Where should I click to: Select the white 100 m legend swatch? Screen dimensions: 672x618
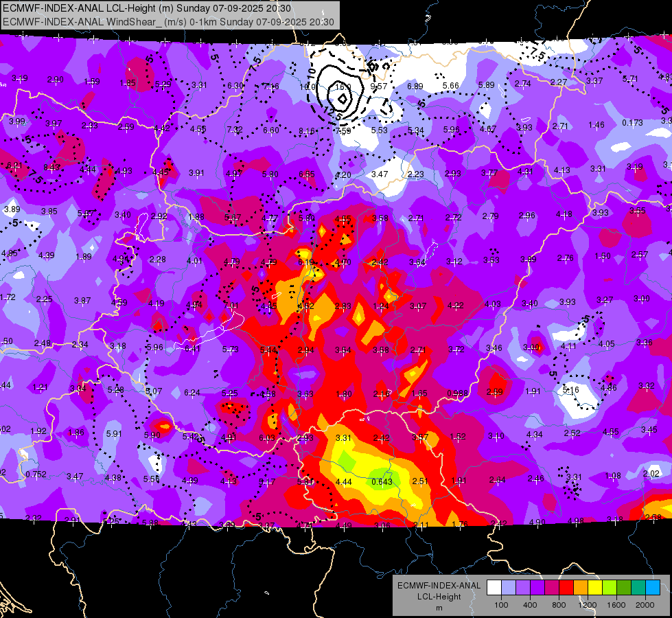click(494, 588)
